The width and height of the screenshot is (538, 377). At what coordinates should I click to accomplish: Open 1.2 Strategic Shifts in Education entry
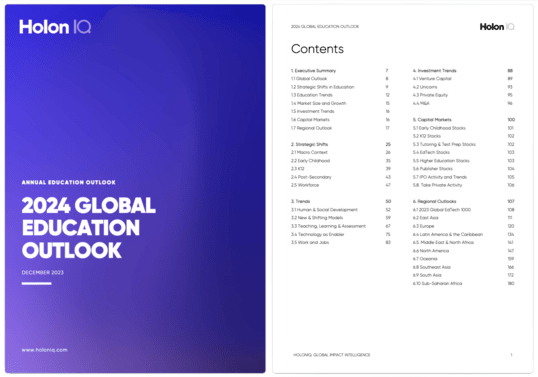click(x=323, y=87)
